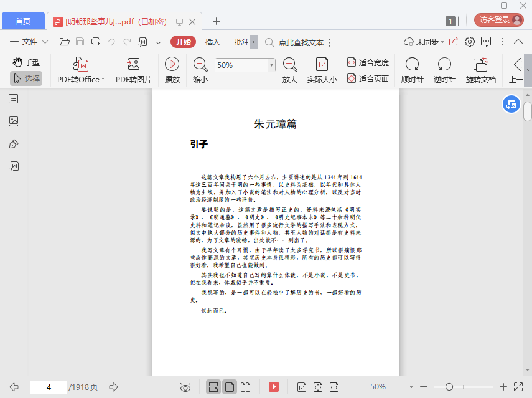The width and height of the screenshot is (532, 398).
Task: Click the 旋转文档 rotate document button
Action: pos(481,70)
